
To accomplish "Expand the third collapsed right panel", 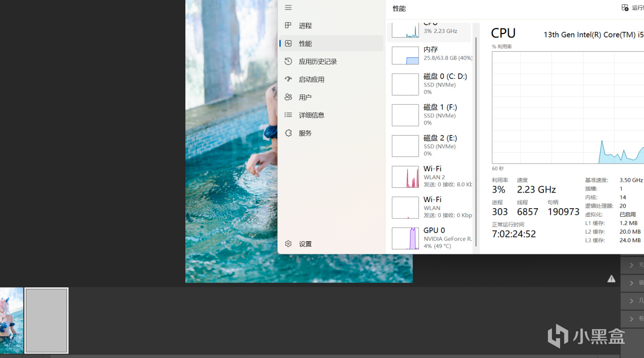I will 632,301.
